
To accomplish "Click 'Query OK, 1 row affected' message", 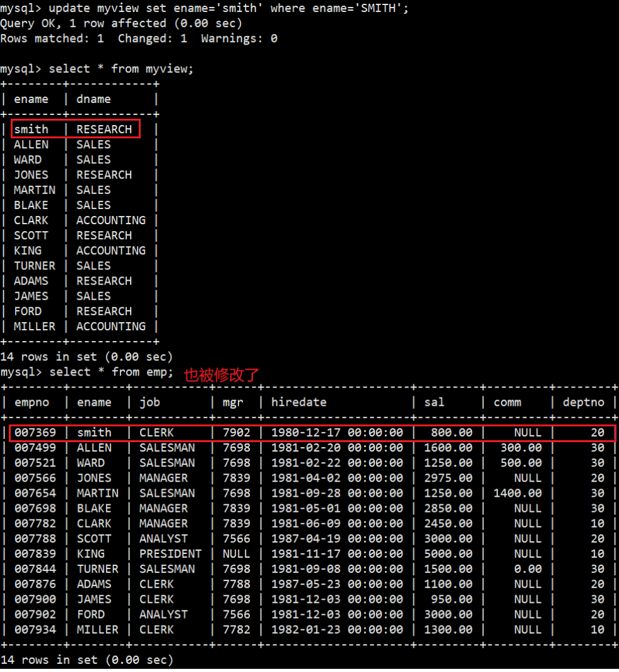I will [x=121, y=23].
